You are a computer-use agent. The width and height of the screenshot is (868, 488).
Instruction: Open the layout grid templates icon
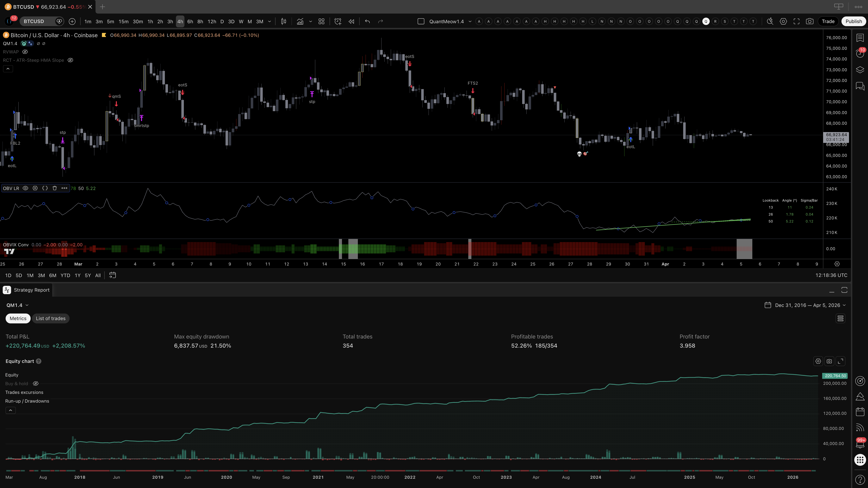click(321, 21)
